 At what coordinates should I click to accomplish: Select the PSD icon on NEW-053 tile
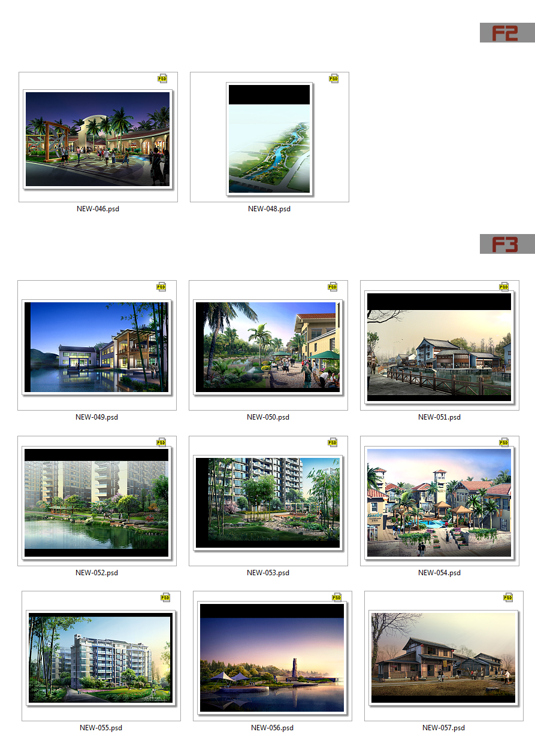coord(333,442)
